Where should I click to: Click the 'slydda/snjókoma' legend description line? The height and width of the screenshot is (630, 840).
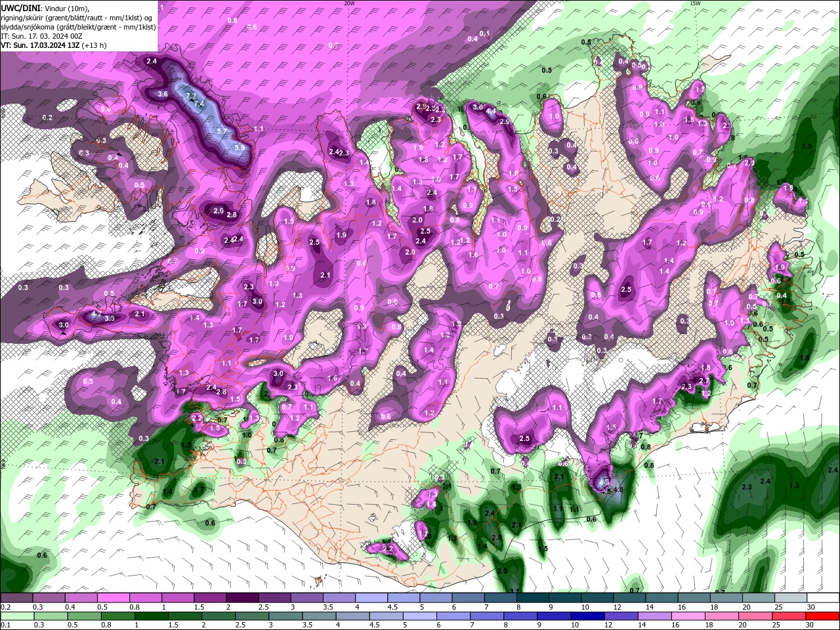click(x=78, y=27)
